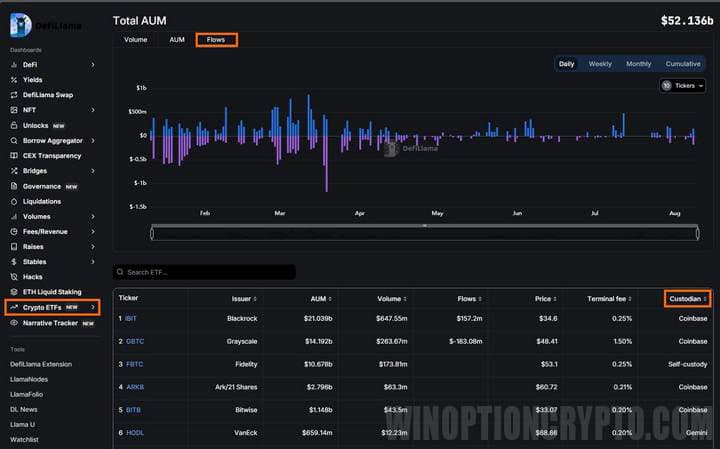Click the Borrow Aggregator search icon

pyautogui.click(x=14, y=140)
